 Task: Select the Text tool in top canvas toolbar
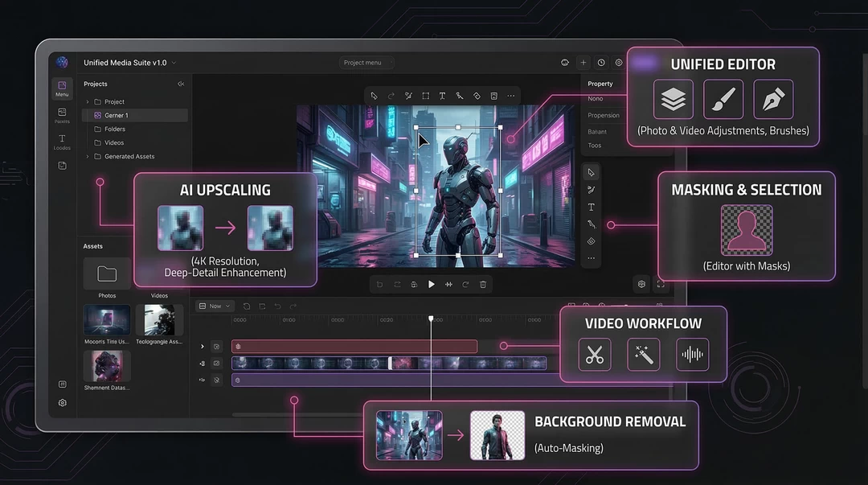[442, 96]
